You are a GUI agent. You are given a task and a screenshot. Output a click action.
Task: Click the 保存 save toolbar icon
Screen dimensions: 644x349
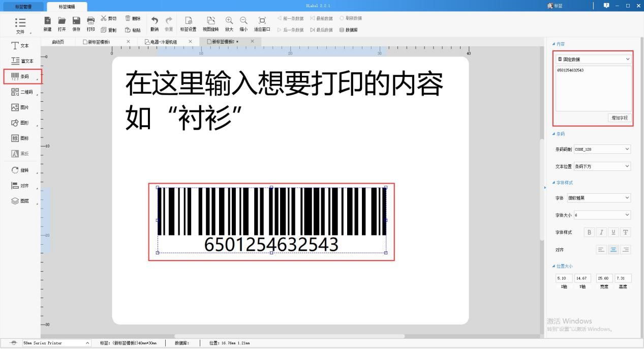click(x=76, y=23)
